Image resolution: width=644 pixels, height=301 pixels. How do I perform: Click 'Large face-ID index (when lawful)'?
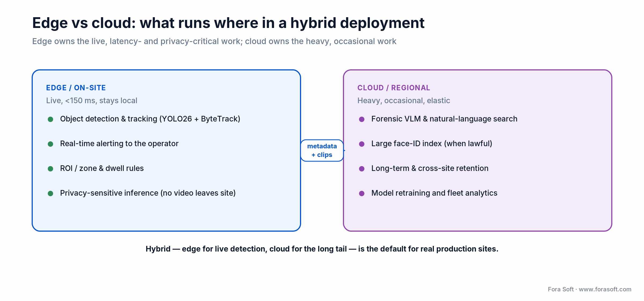432,144
